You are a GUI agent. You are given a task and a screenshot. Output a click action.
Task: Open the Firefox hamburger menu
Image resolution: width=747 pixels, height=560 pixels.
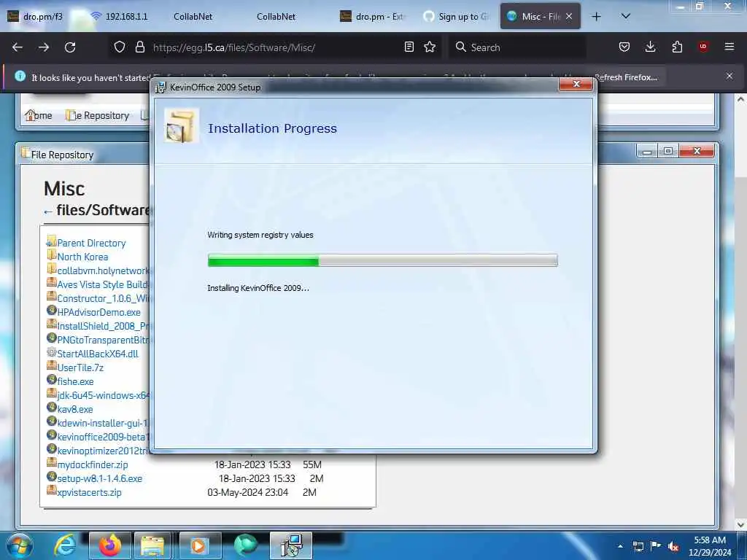tap(729, 47)
